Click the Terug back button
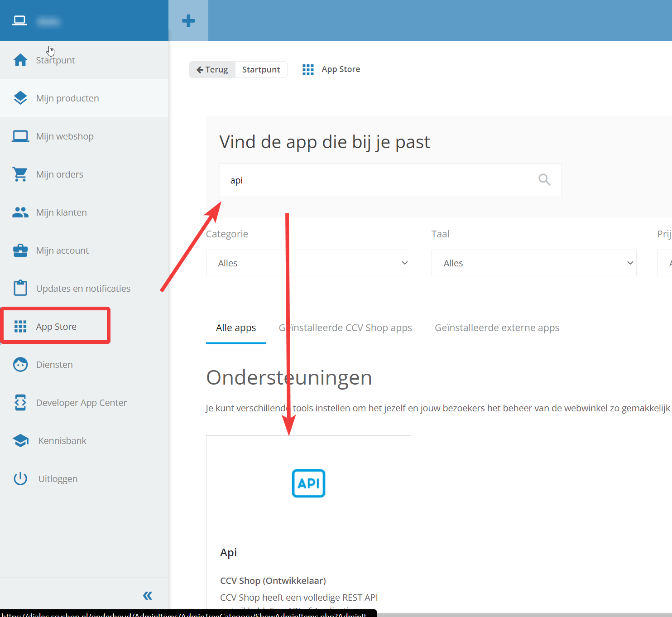Image resolution: width=672 pixels, height=617 pixels. (212, 69)
